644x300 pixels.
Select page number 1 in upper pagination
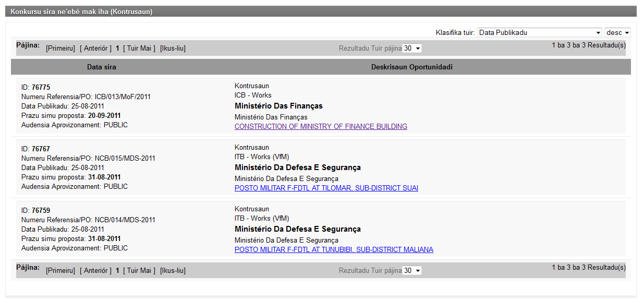pos(118,49)
